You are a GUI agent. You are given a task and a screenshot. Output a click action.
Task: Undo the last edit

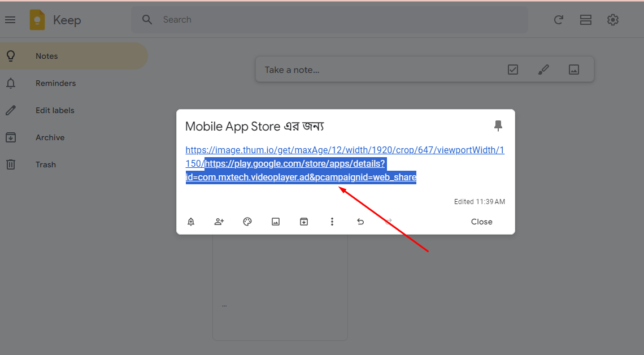click(360, 221)
